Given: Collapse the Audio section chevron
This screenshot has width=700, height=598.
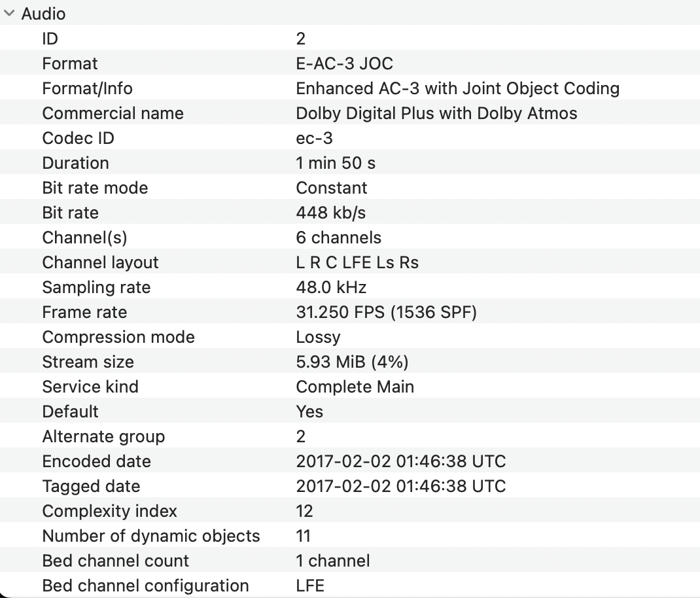Looking at the screenshot, I should [x=9, y=14].
